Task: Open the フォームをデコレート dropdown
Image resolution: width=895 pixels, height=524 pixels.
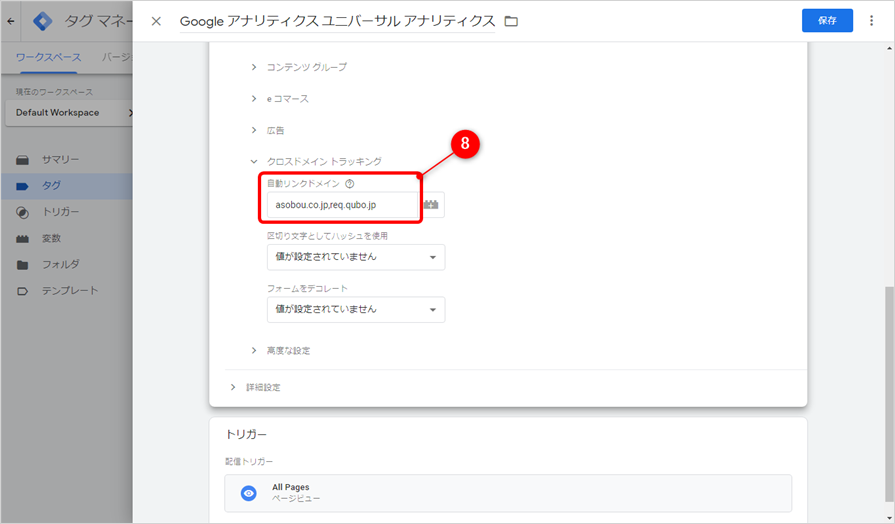Action: [356, 310]
